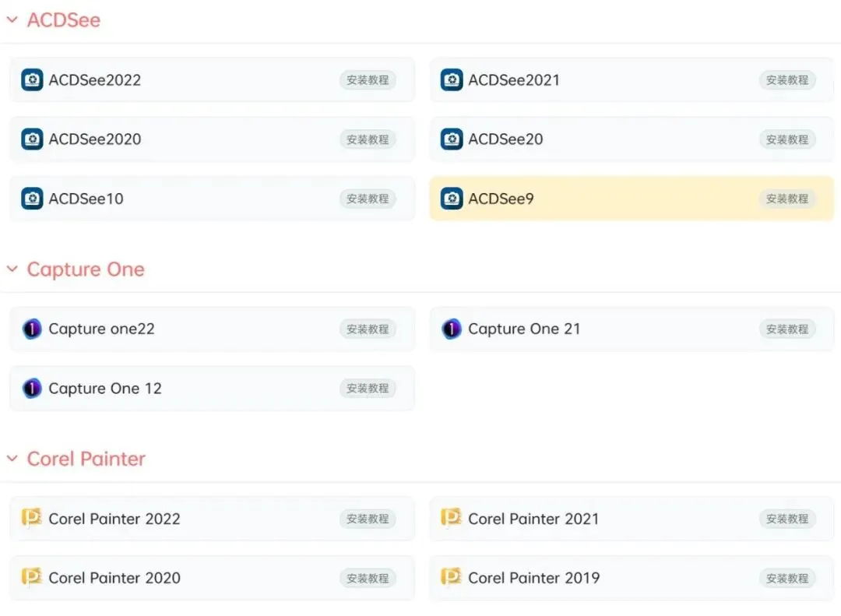Click the ACDSee2021 camera icon
Viewport: 841px width, 616px height.
tap(452, 80)
